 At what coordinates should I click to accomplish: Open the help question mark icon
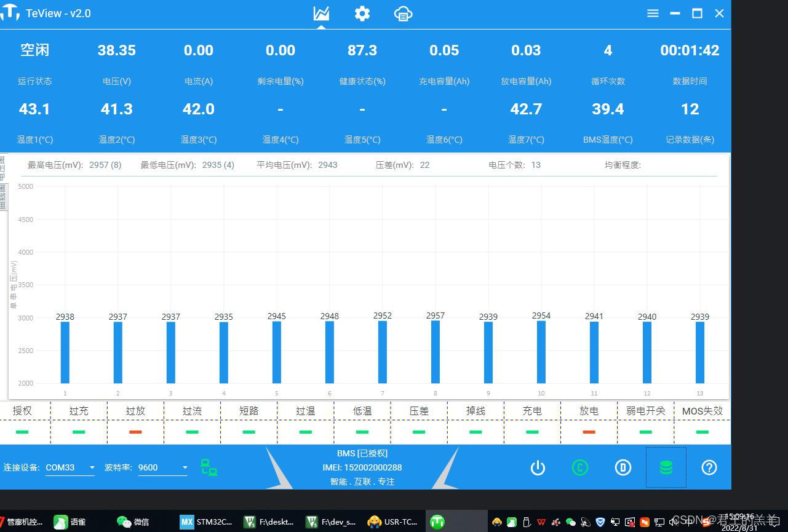pyautogui.click(x=709, y=468)
